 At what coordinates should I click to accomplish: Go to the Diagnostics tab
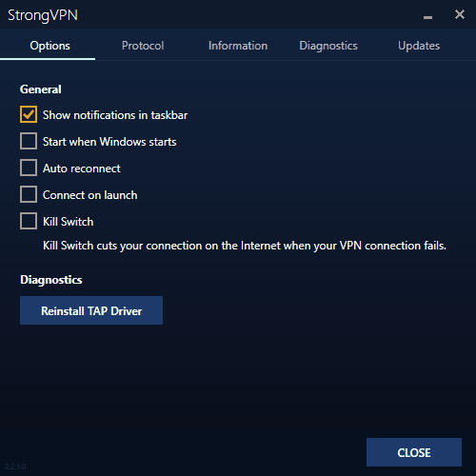328,46
